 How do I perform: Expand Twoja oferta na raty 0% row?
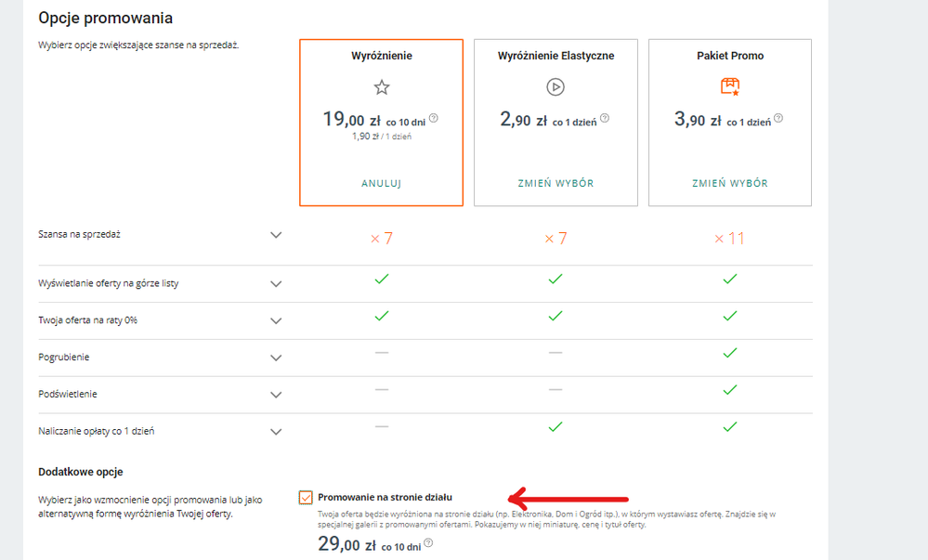point(276,320)
